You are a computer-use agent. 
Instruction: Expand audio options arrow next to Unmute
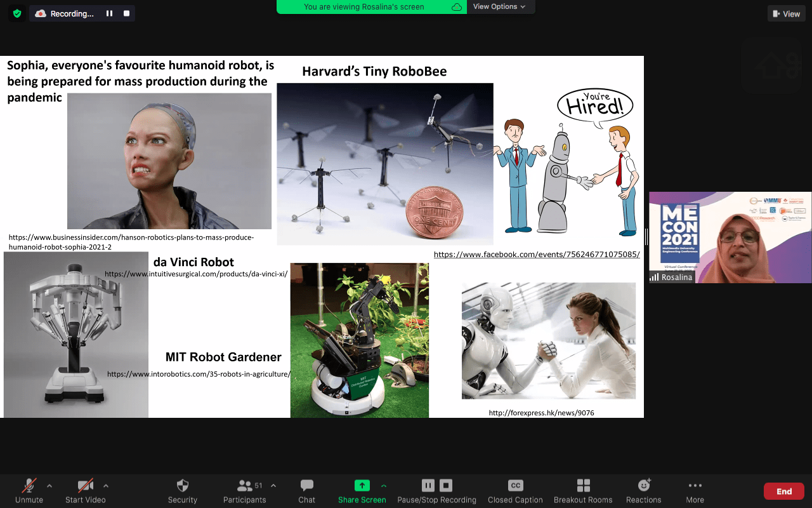[x=49, y=486]
